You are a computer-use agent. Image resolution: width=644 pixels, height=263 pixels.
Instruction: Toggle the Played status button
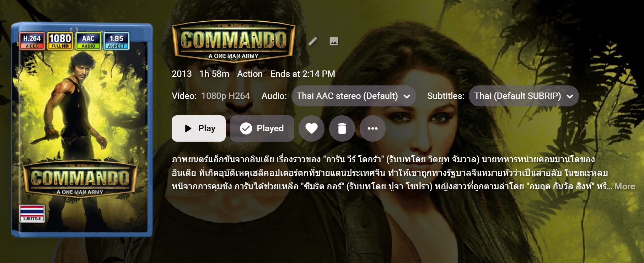coord(262,128)
